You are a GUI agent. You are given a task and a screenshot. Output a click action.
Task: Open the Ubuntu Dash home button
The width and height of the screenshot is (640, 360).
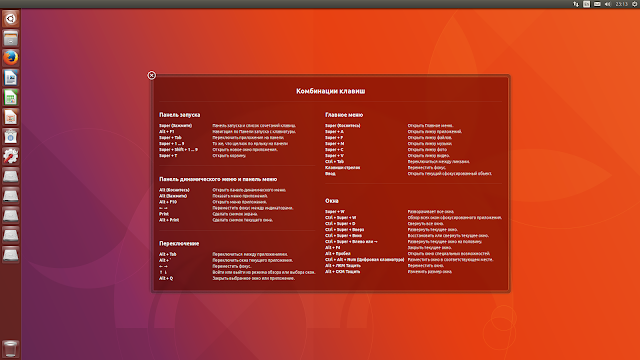[11, 19]
